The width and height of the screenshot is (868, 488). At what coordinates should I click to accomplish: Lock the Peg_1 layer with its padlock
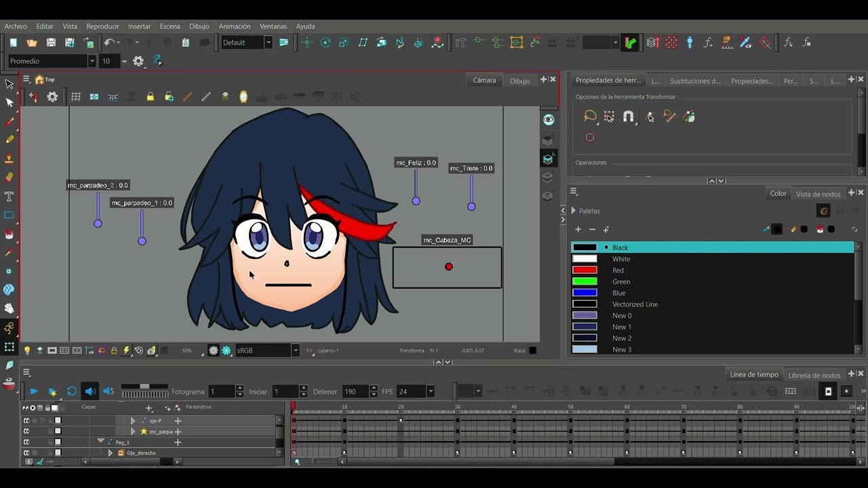click(50, 441)
